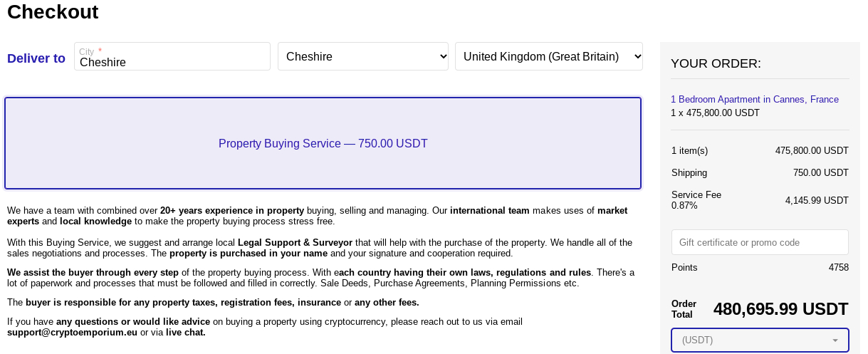Click the Order Total label
Screen dimensions: 868x354
click(684, 309)
